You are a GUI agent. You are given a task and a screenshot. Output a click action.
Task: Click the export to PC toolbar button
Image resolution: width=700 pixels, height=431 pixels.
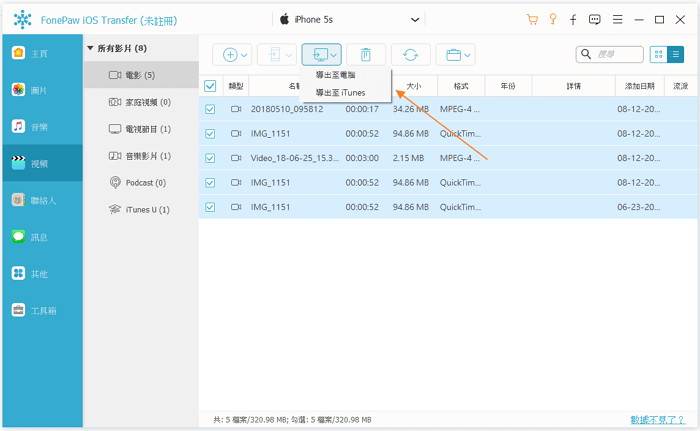(321, 55)
